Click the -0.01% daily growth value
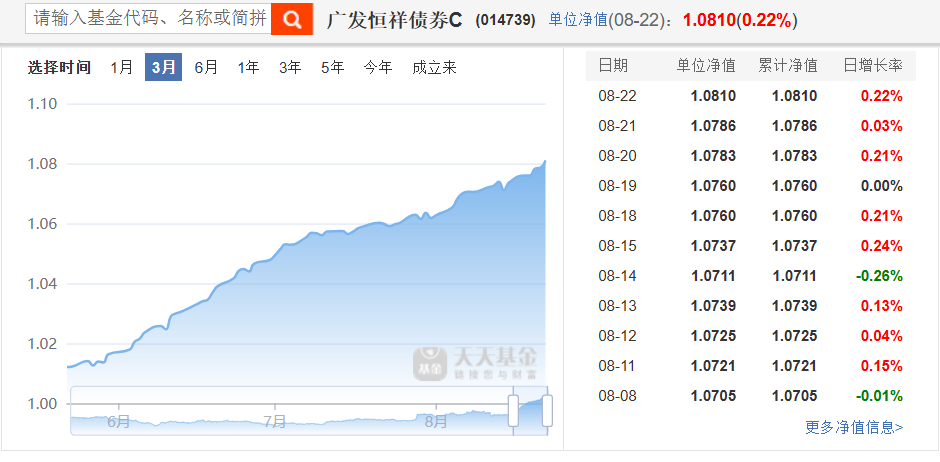 click(879, 395)
